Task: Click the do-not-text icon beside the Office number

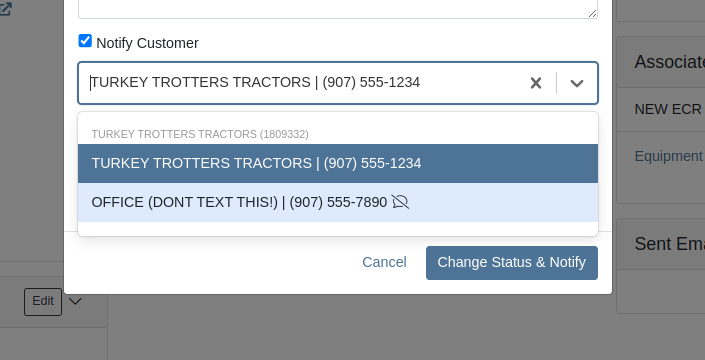Action: [x=400, y=202]
